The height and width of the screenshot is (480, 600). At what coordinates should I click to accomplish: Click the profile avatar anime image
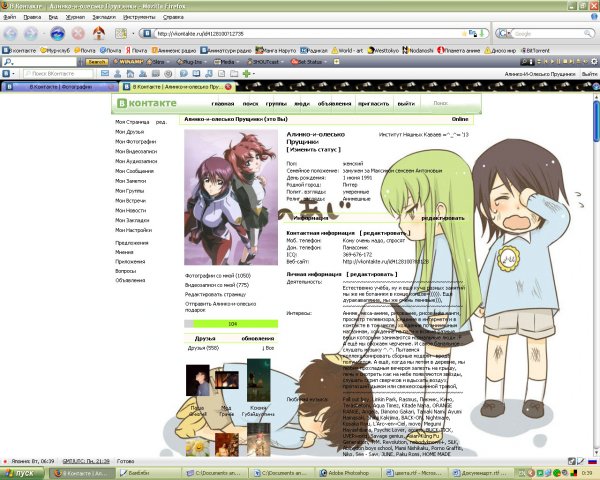coord(231,197)
